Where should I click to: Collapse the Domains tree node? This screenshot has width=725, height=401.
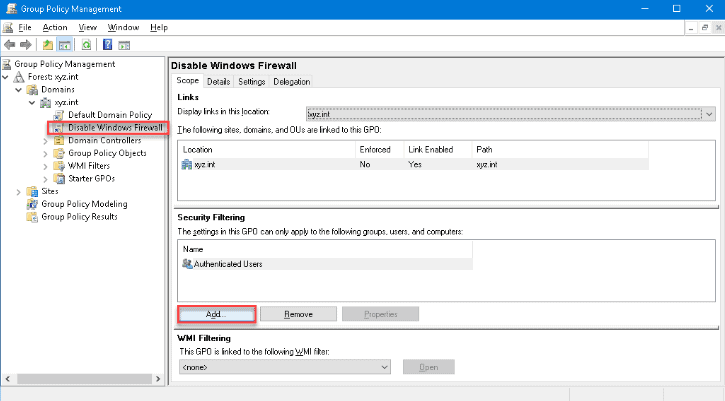(x=18, y=89)
